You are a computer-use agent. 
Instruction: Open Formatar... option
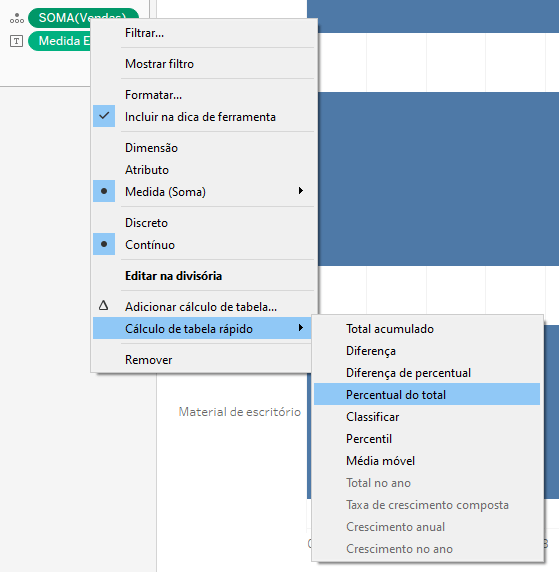click(153, 95)
